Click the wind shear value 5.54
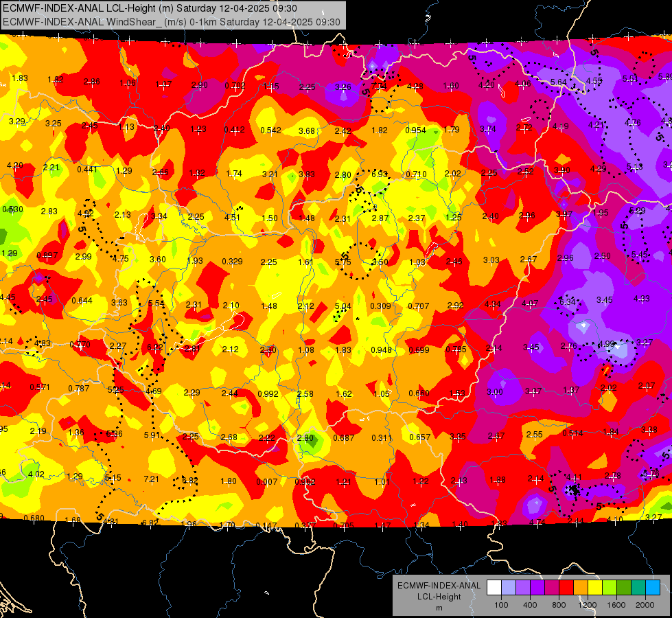The image size is (672, 618). (156, 304)
